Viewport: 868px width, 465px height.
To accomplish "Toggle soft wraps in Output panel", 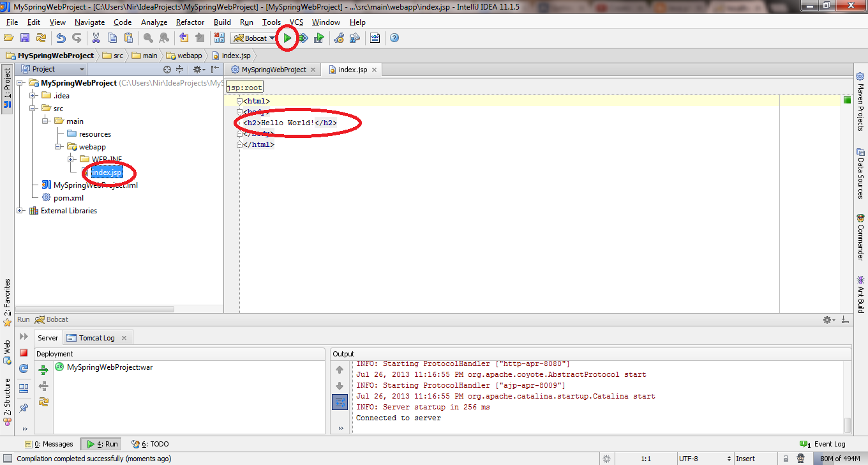I will (x=340, y=402).
